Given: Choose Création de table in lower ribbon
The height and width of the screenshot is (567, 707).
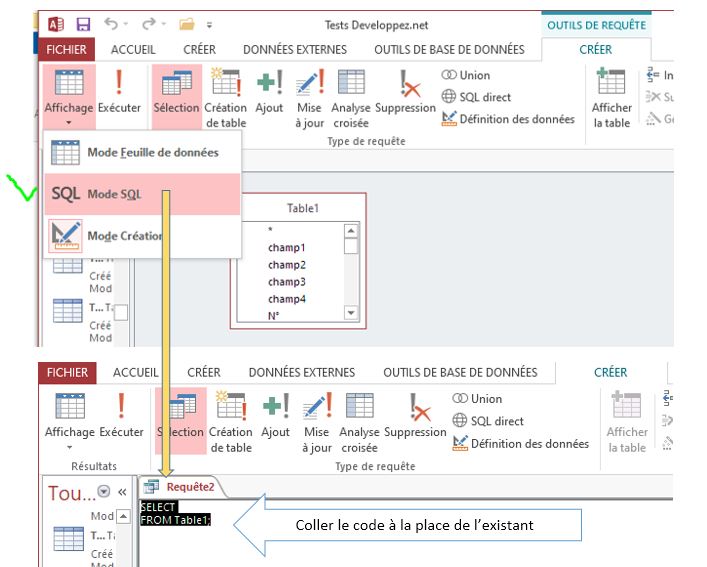Looking at the screenshot, I should coord(231,422).
